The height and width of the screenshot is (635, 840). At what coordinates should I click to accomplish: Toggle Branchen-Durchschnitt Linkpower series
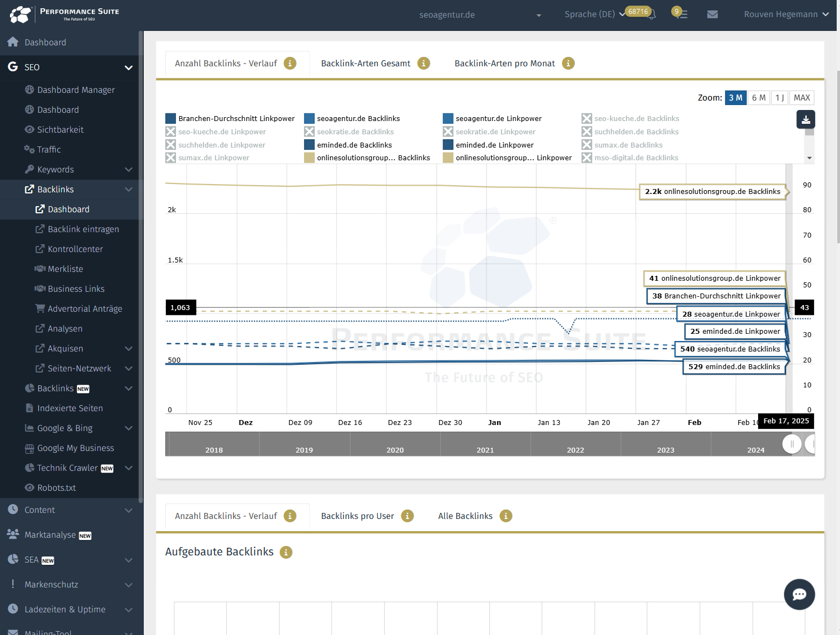[231, 118]
